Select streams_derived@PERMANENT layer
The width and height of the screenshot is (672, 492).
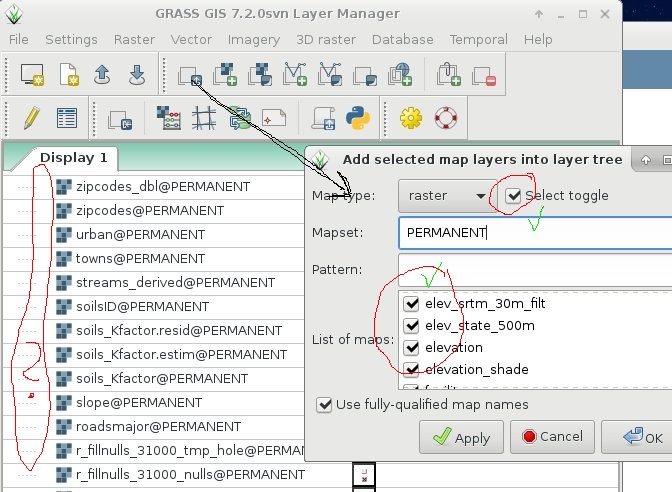(x=175, y=283)
